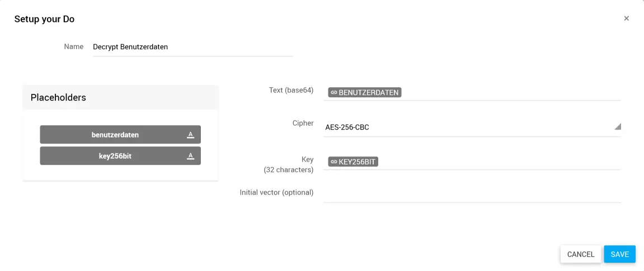The image size is (644, 271).
Task: Focus the Initial vector input field
Action: tap(472, 193)
